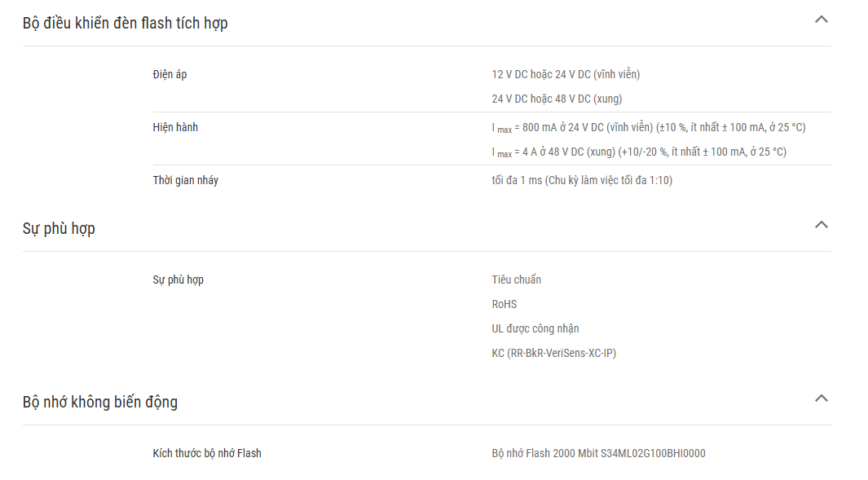
Task: Collapse the Sự phù hợp section chevron
Action: click(x=821, y=225)
